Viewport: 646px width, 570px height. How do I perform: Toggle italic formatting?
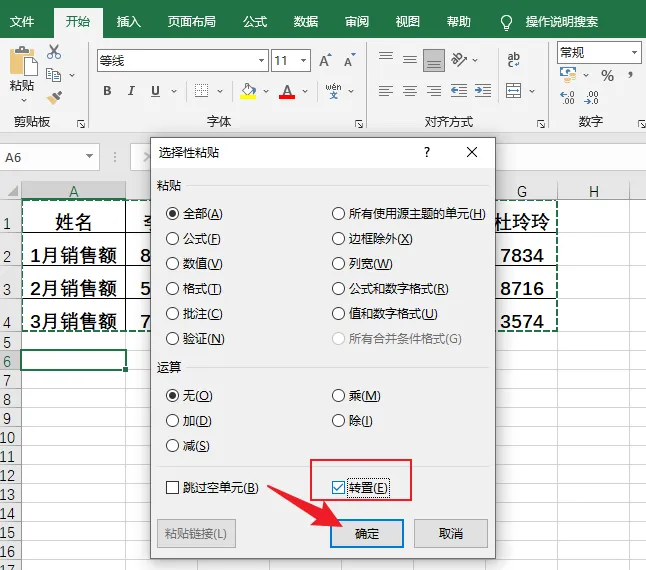(131, 91)
